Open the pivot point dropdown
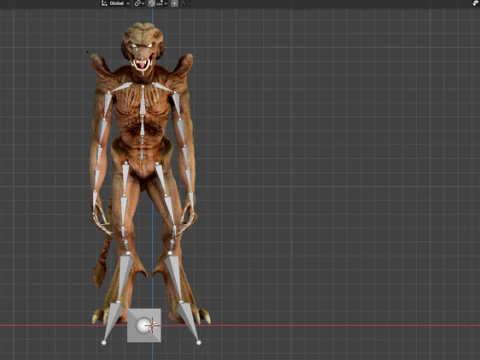 [x=139, y=3]
